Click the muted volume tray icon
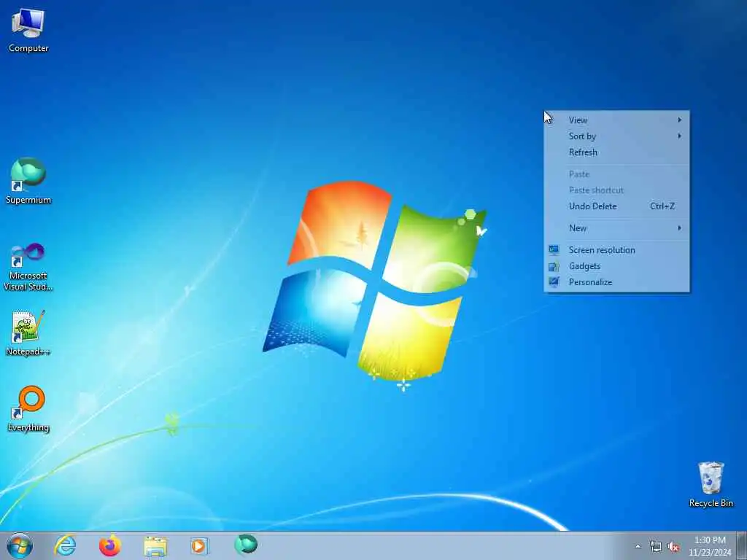 click(x=673, y=547)
